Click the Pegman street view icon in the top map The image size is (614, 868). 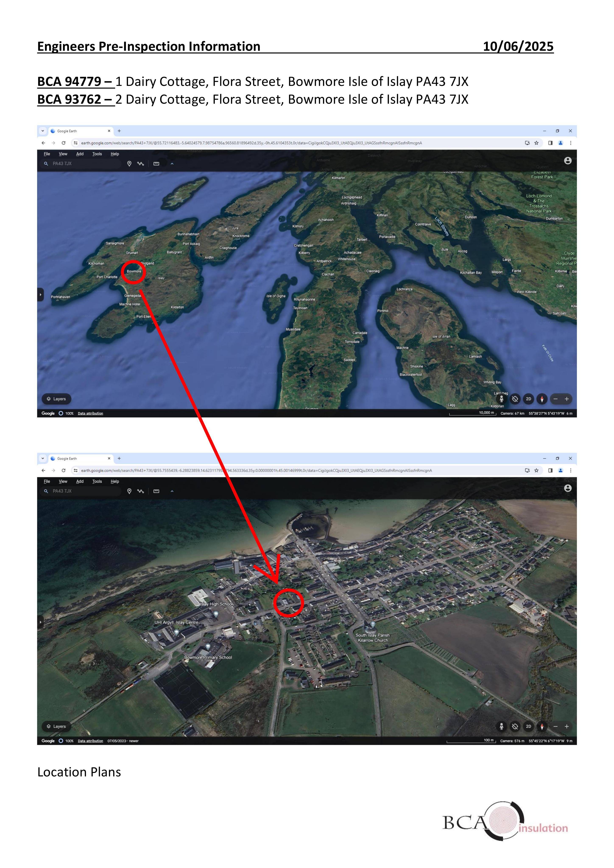click(x=502, y=399)
